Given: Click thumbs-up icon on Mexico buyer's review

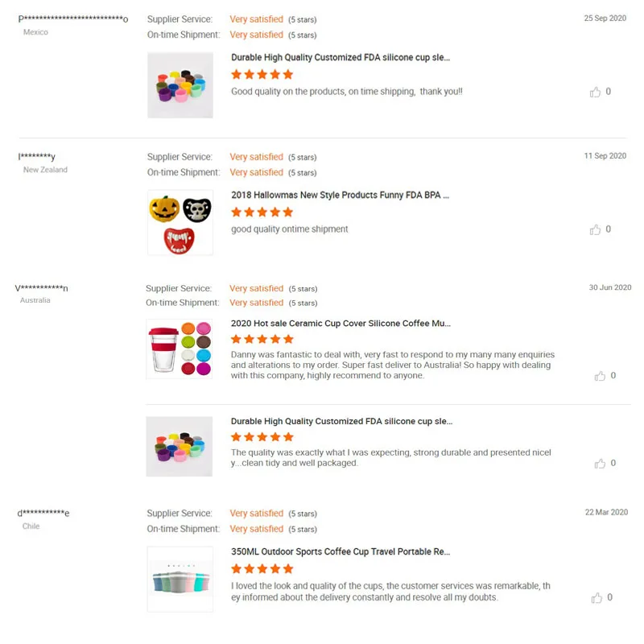Looking at the screenshot, I should [595, 92].
